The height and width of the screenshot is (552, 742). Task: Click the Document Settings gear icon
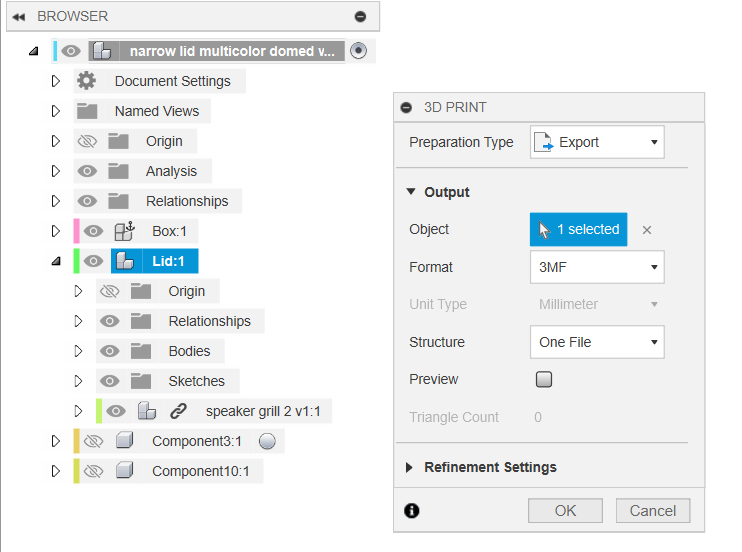(87, 81)
